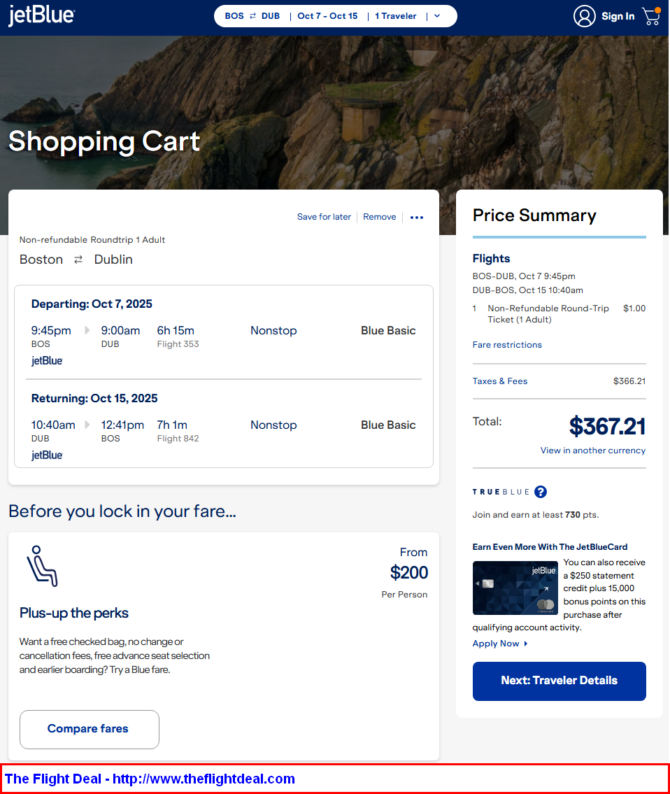
Task: Click the Compare fares button
Action: 89,729
